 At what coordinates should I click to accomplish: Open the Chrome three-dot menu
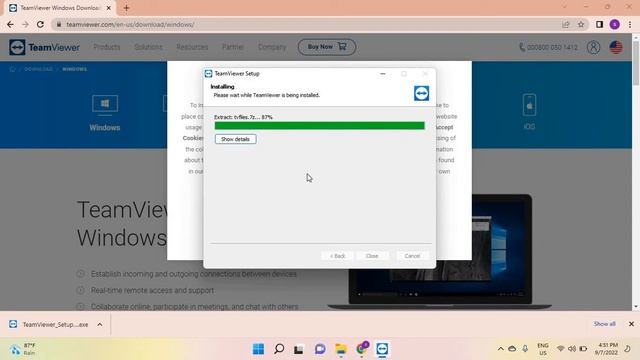630,24
